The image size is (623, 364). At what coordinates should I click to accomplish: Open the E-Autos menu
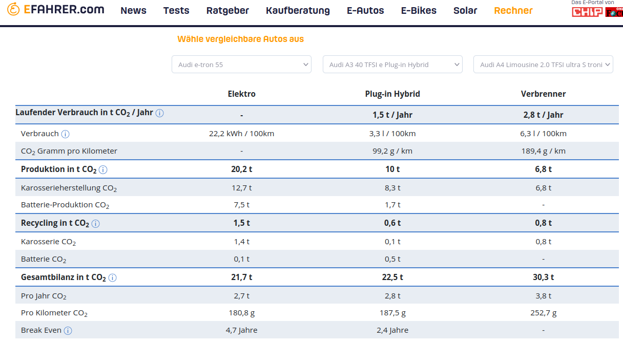point(365,11)
